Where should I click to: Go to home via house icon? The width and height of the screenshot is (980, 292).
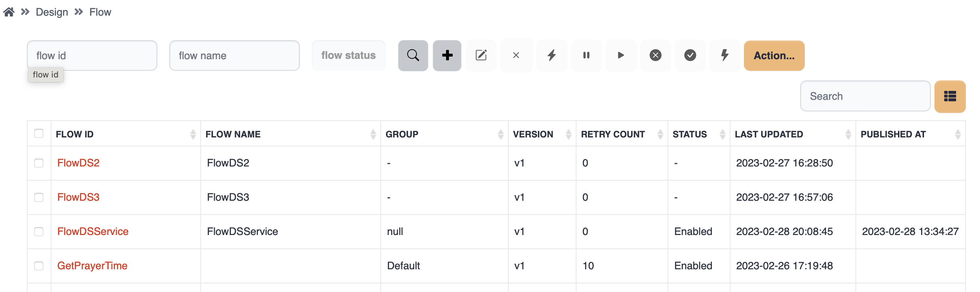click(9, 12)
